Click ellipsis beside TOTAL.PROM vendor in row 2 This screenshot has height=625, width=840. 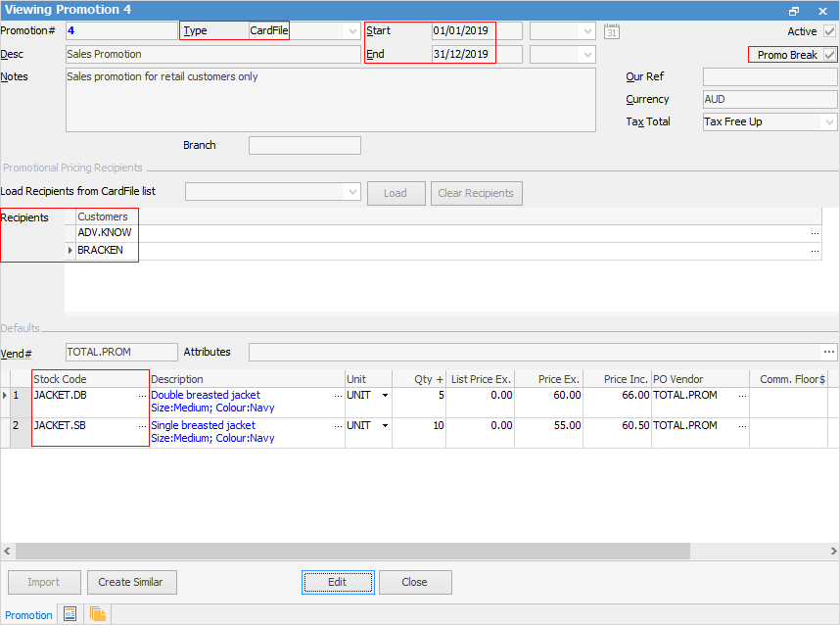742,426
